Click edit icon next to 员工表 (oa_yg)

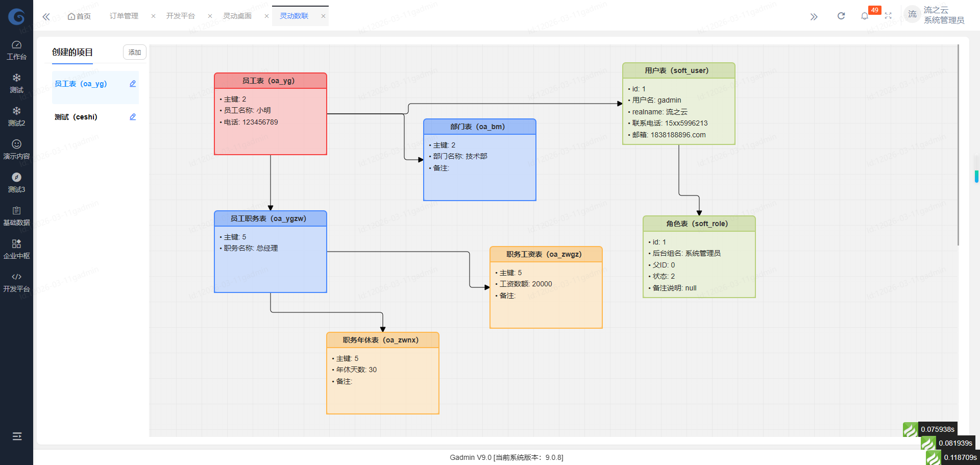point(133,84)
